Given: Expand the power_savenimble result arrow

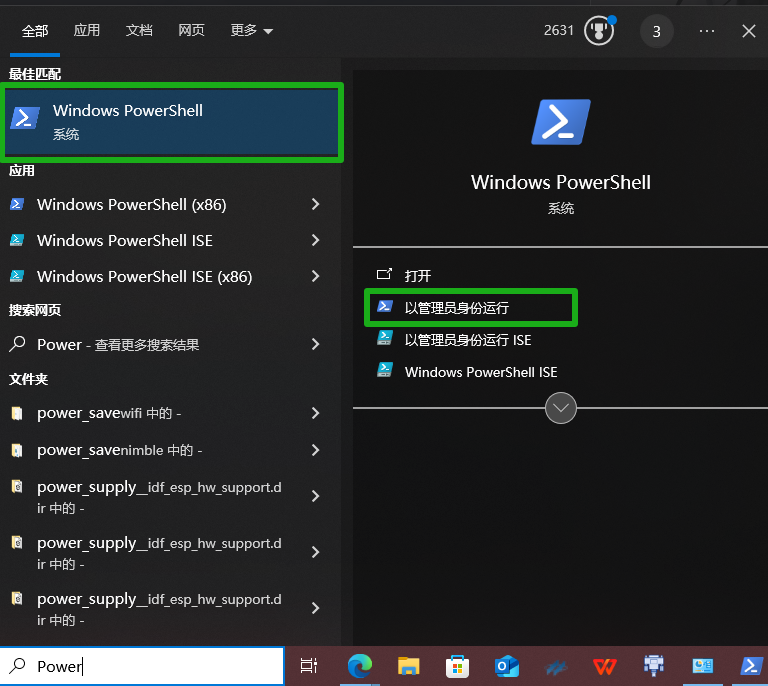Looking at the screenshot, I should 315,450.
